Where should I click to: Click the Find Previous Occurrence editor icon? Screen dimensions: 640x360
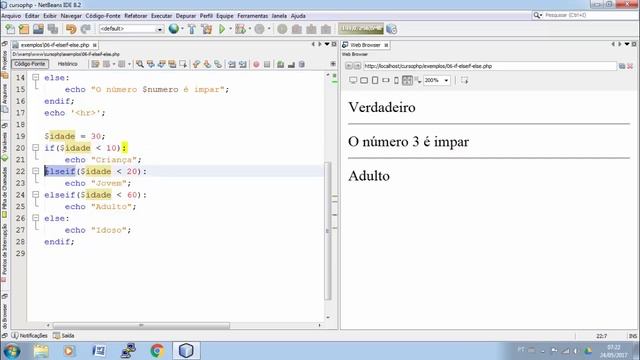coord(151,64)
